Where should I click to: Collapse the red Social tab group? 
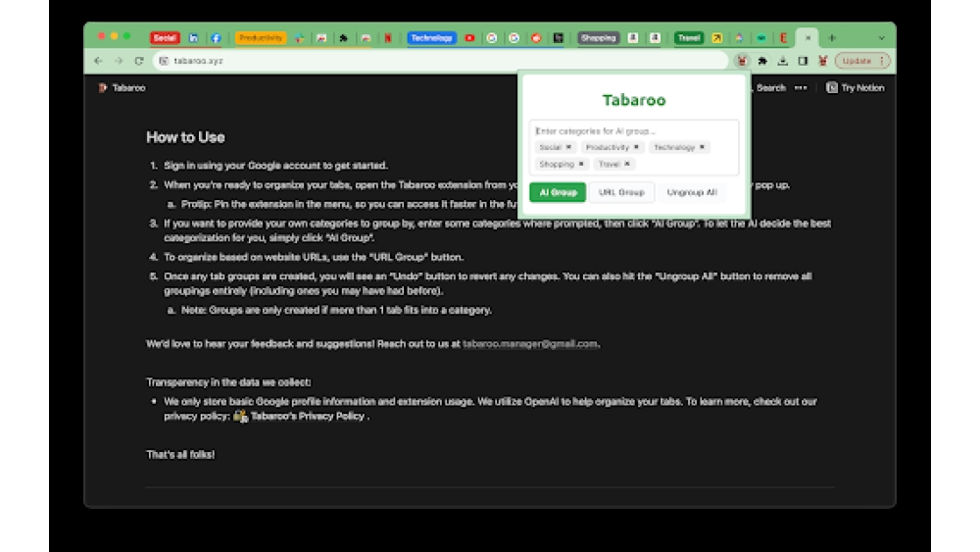165,38
